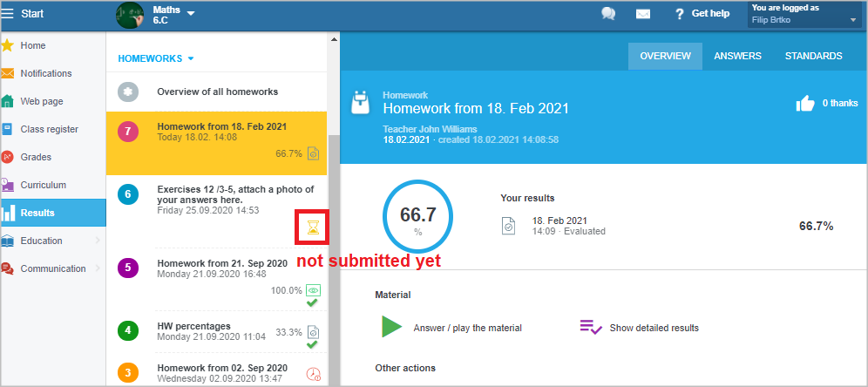
Task: Click document check icon in Your results
Action: point(509,226)
